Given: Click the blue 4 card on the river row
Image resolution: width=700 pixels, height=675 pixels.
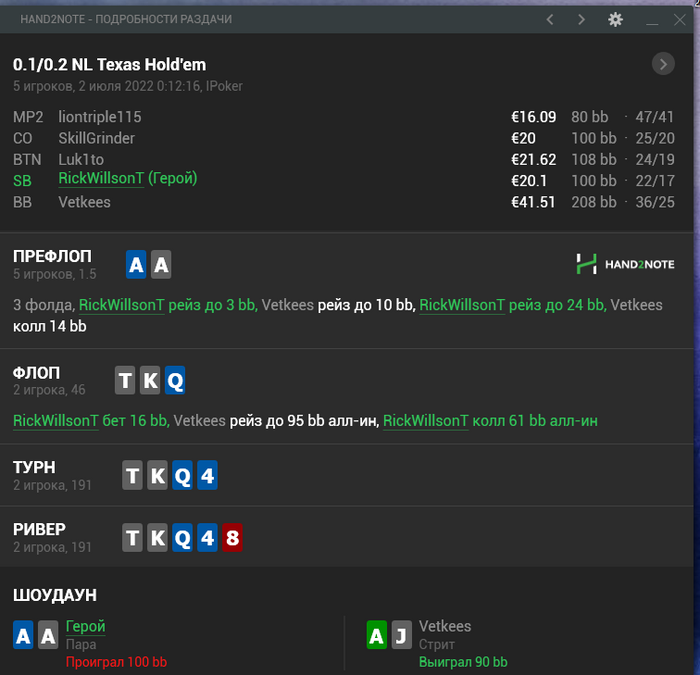Looking at the screenshot, I should click(x=207, y=538).
